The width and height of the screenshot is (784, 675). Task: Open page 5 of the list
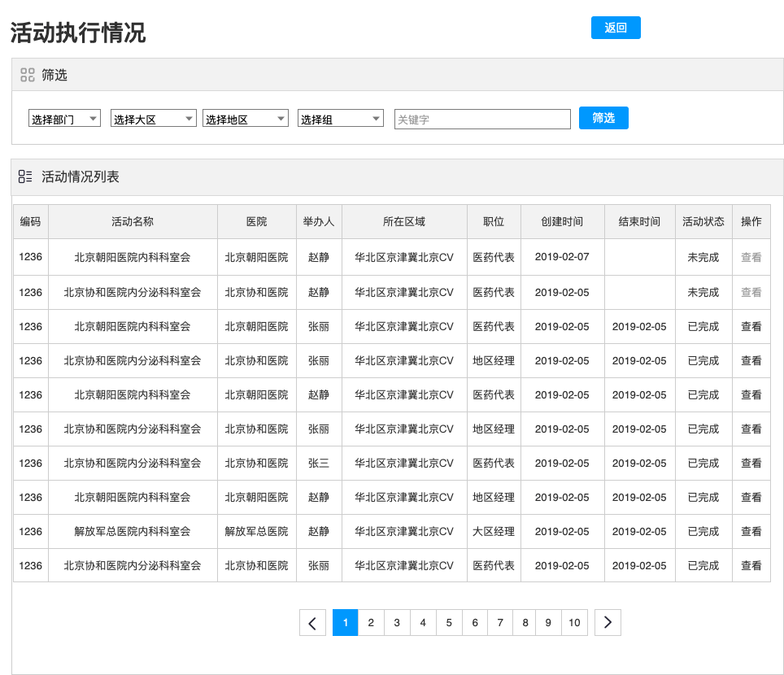click(449, 622)
